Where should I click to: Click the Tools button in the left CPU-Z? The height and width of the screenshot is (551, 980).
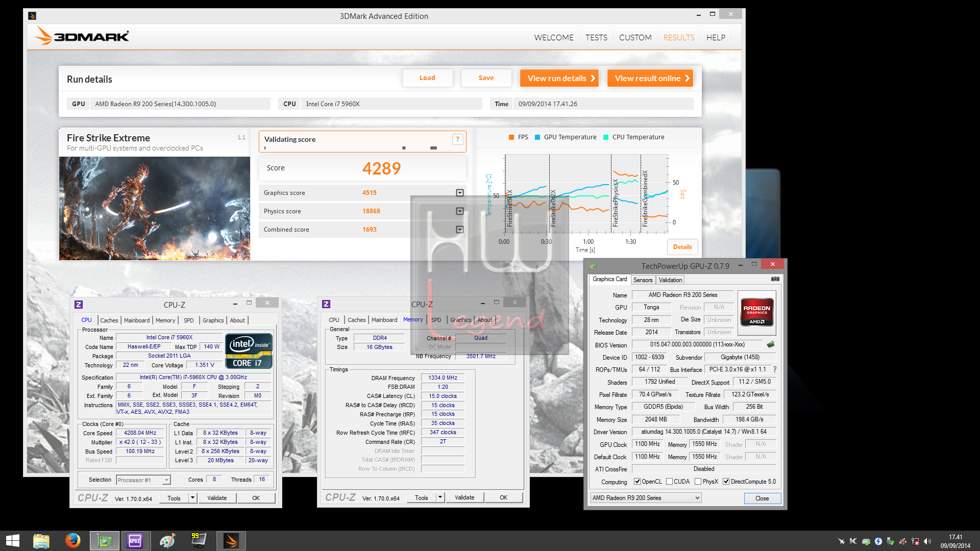pyautogui.click(x=174, y=498)
